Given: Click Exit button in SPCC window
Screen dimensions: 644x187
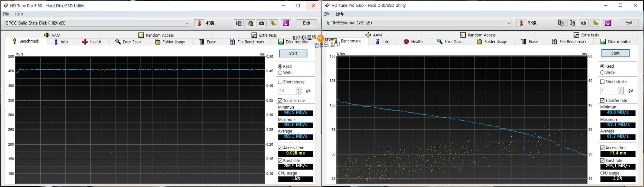Looking at the screenshot, I should pyautogui.click(x=307, y=23).
